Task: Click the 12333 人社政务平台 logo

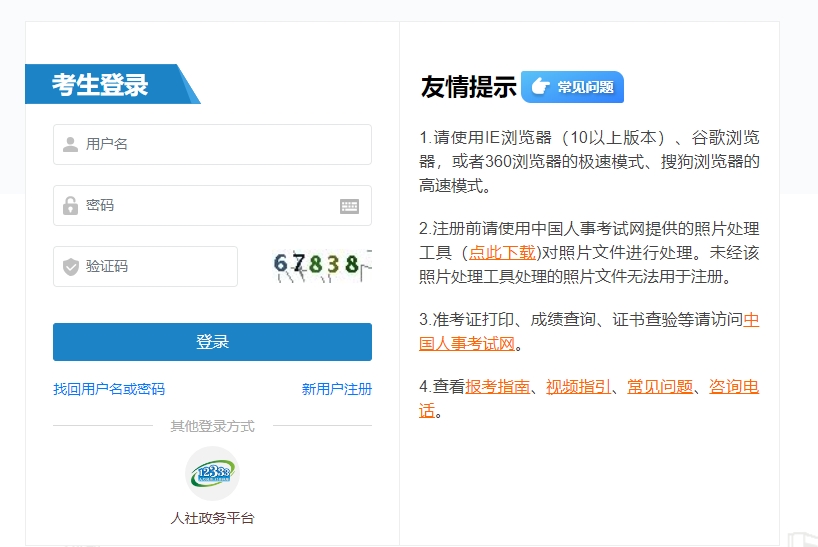Action: coord(212,473)
